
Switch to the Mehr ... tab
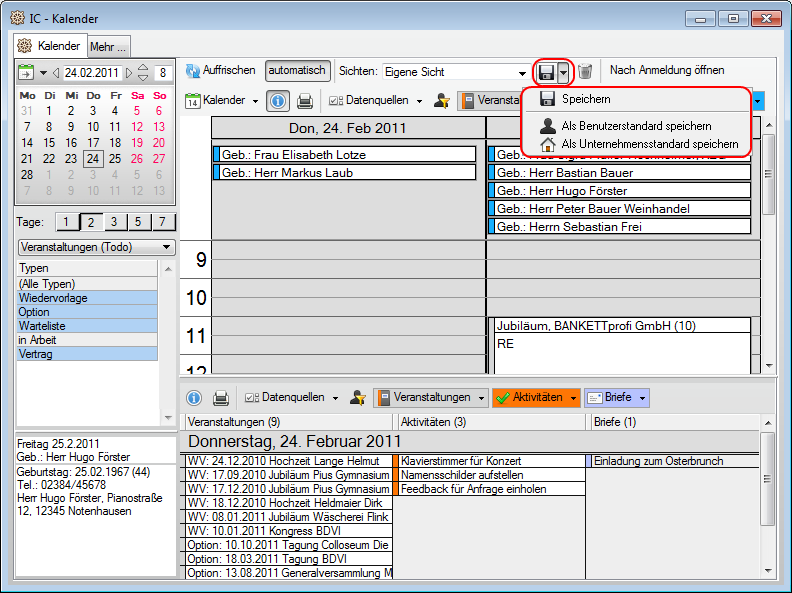[108, 46]
